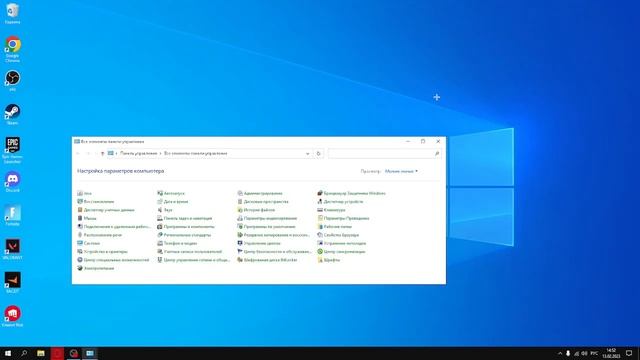Expand the view mode dropdown (Мелкие значки)
This screenshot has height=360, width=640.
point(401,171)
